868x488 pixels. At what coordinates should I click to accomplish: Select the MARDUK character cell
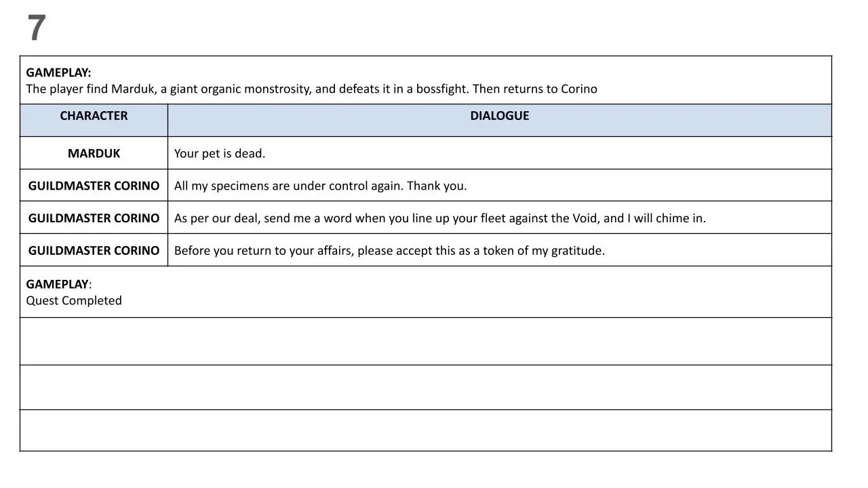[94, 153]
